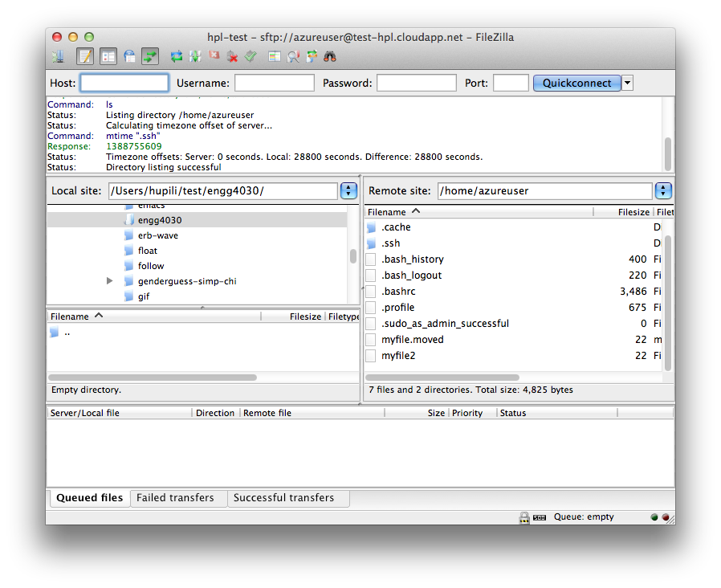Click Local site path field
This screenshot has width=721, height=588.
tap(223, 191)
